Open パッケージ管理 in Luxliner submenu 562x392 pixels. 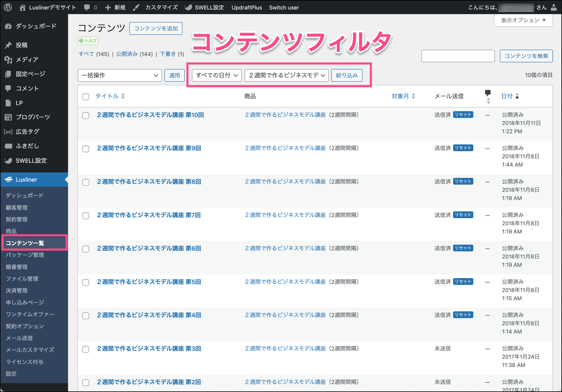click(25, 255)
